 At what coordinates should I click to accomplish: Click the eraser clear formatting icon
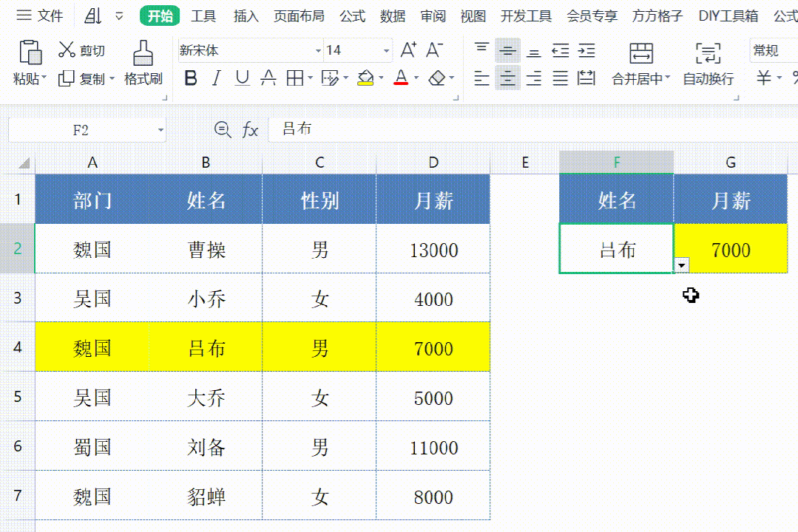tap(436, 78)
